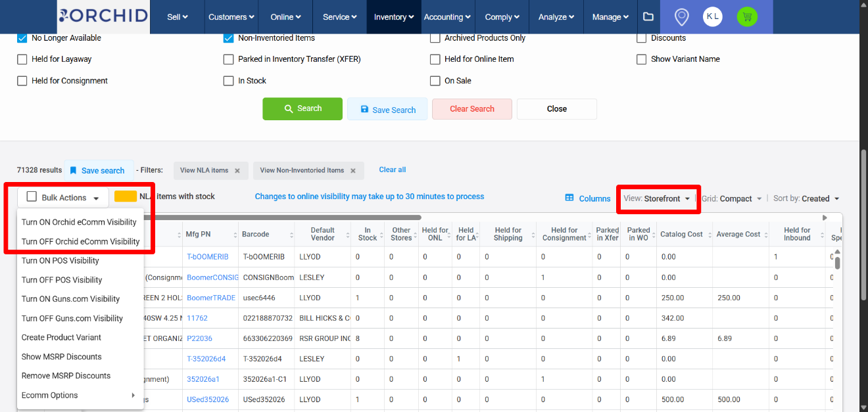Click the green Search button
Image resolution: width=868 pixels, height=412 pixels.
point(302,108)
